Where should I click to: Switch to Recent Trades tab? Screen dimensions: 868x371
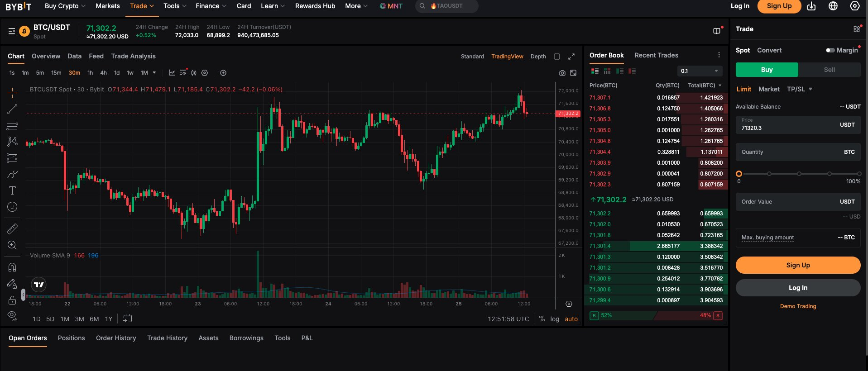point(656,55)
